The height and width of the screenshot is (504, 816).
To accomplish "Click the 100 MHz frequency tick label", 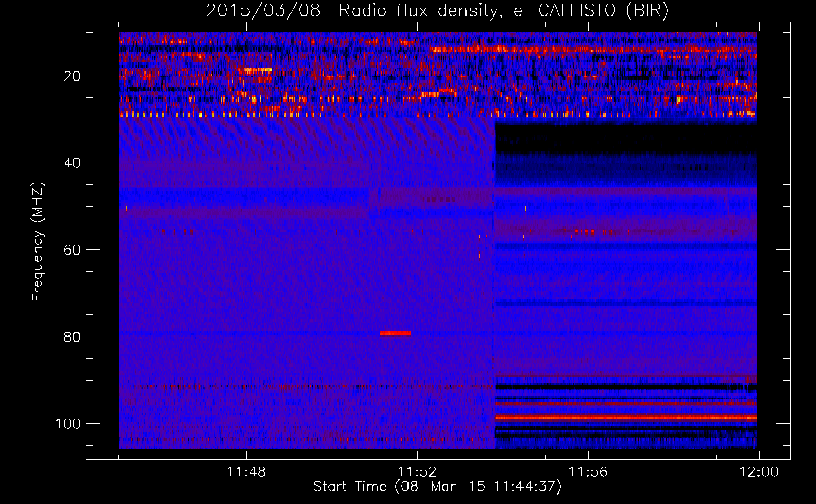I will (68, 424).
